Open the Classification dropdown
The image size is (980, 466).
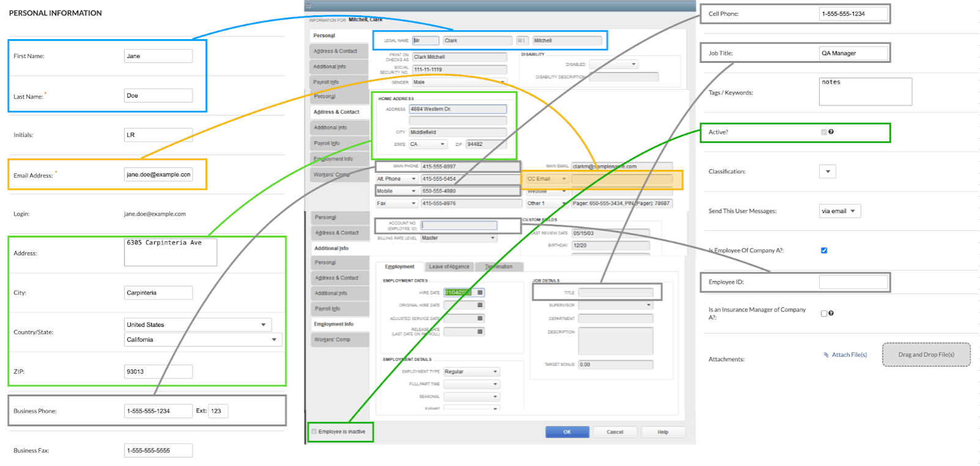point(828,172)
